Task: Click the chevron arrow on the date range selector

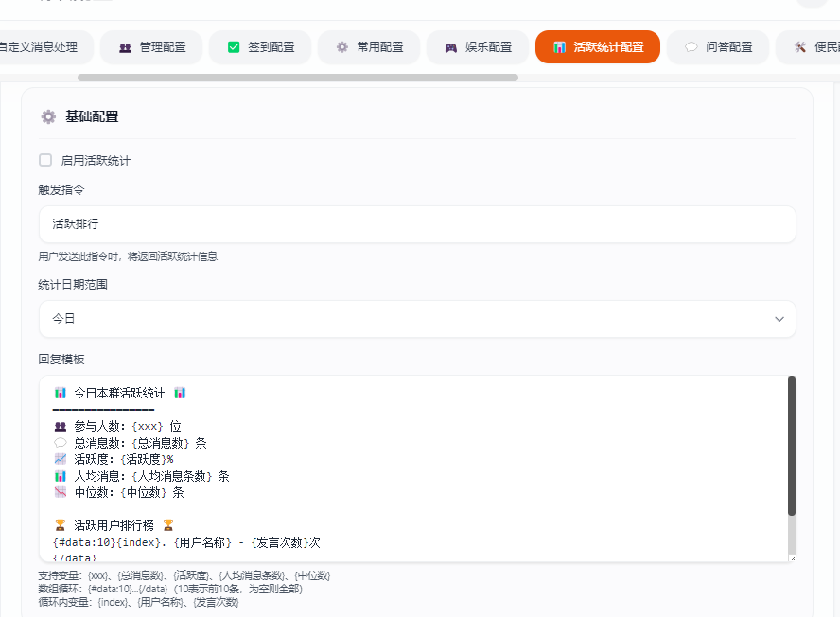Action: click(779, 320)
